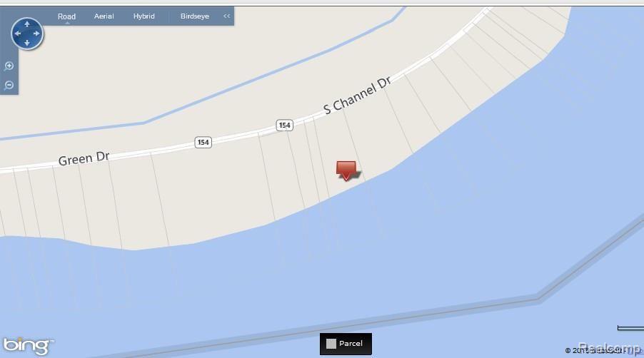This screenshot has height=358, width=644.
Task: Pan the map left with the compass arrow
Action: (x=18, y=34)
